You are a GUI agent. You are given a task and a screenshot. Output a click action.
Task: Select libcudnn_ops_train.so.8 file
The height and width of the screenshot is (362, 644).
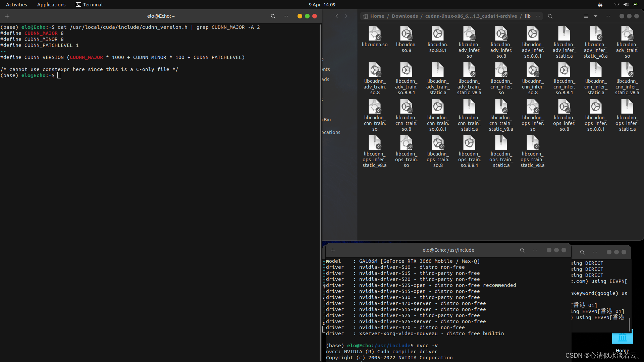pos(438,152)
